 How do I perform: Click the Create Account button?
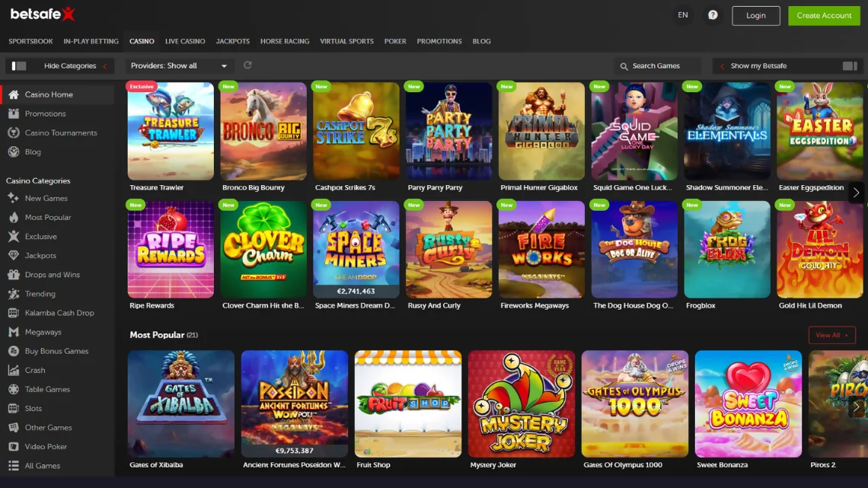(x=824, y=15)
